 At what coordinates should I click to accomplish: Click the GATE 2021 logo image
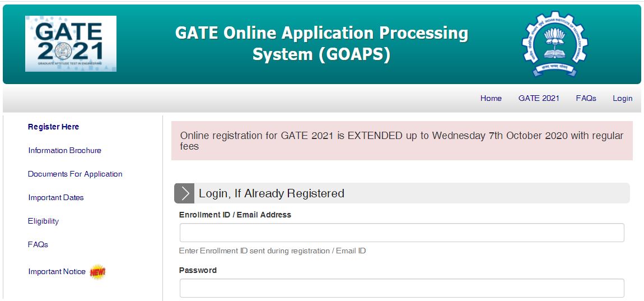71,44
